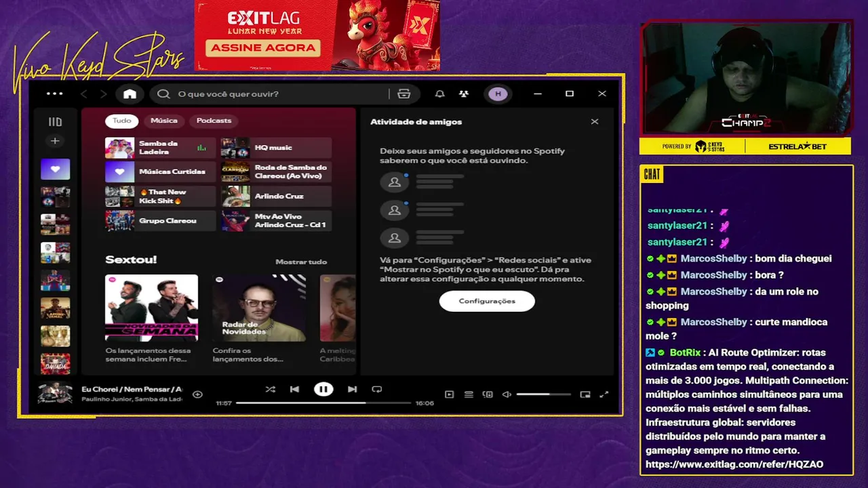Open the profile avatar H menu
The image size is (868, 488).
tap(498, 94)
